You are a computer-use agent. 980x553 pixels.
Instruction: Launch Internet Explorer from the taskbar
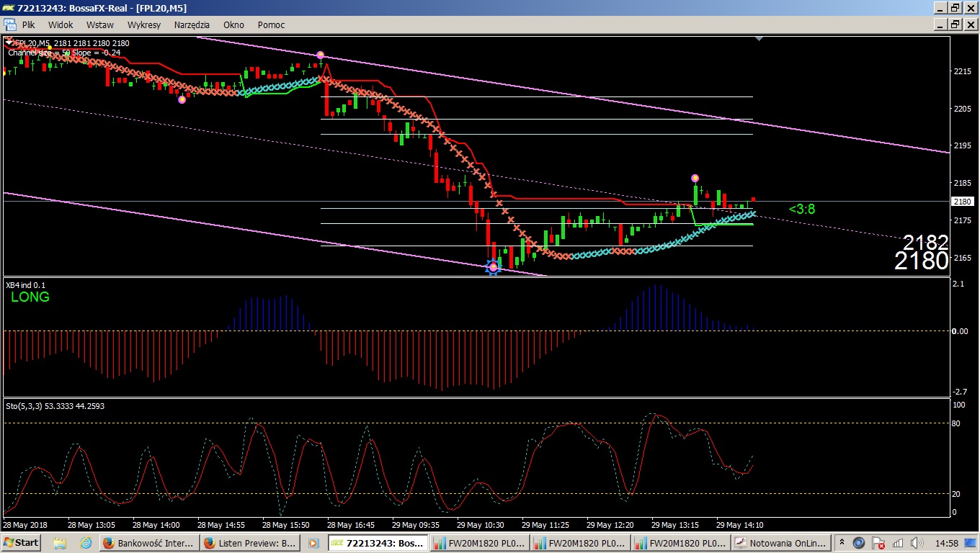pyautogui.click(x=86, y=542)
